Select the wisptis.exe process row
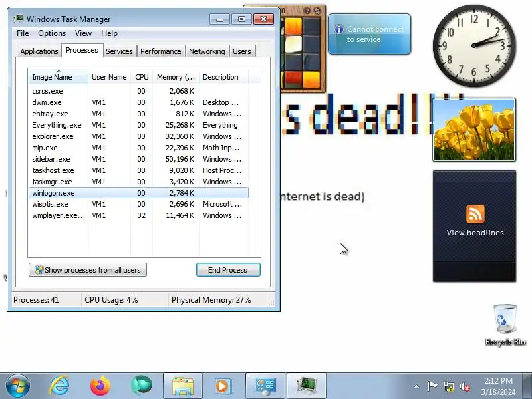This screenshot has height=399, width=532. 138,204
